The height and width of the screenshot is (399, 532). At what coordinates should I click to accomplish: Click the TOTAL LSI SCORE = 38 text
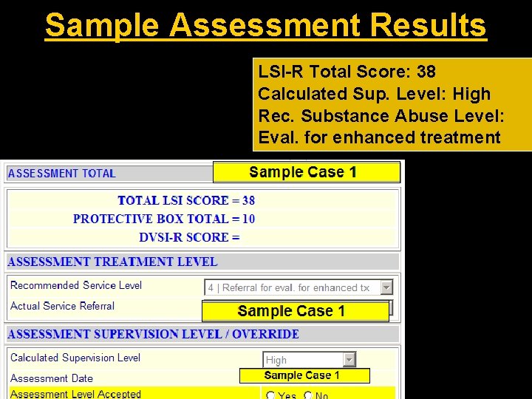coord(186,200)
